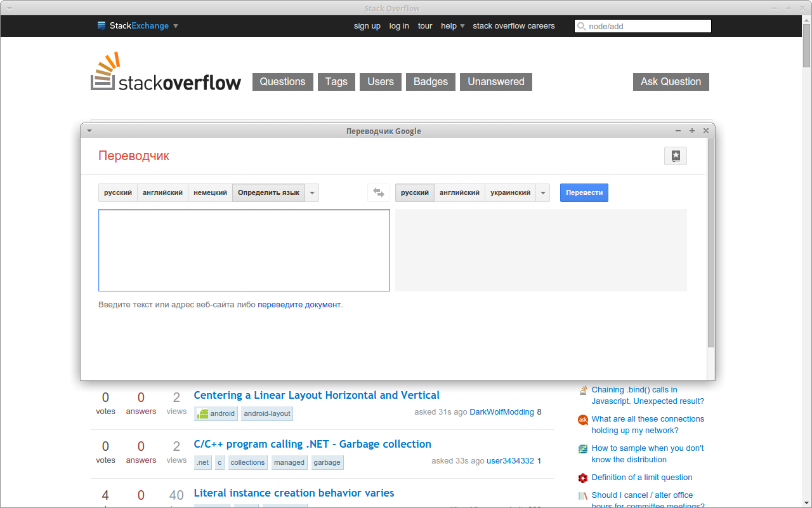Click the .net tag

(203, 462)
